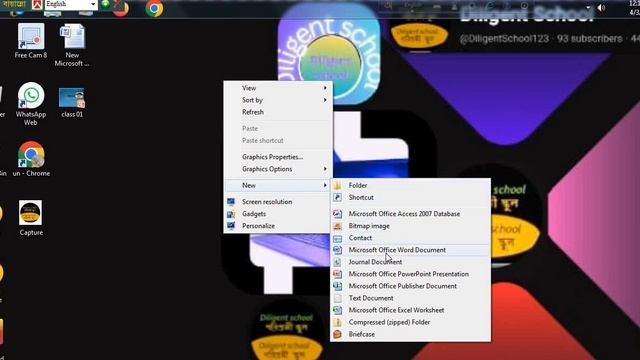Click the PowerPoint Presentation icon
This screenshot has width=640, height=360.
point(338,274)
